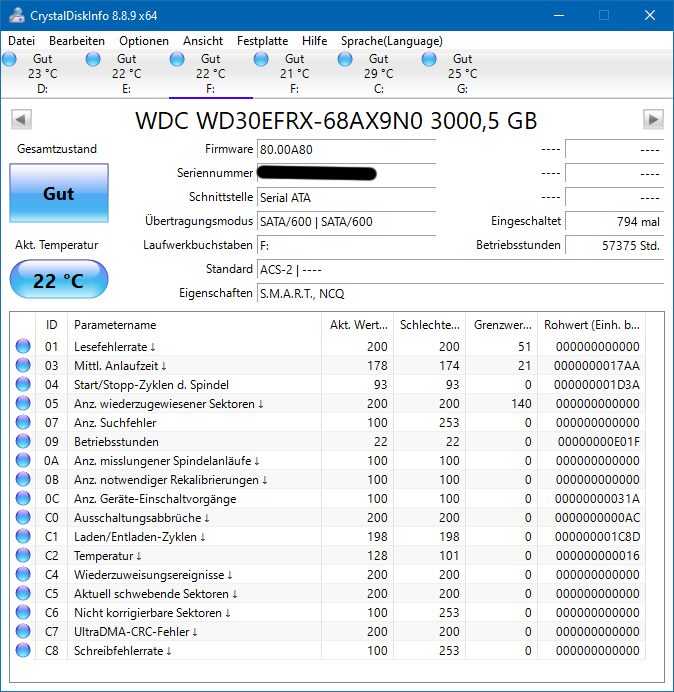Select drive F: tab at 21 °C
The width and height of the screenshot is (674, 692).
coord(294,74)
